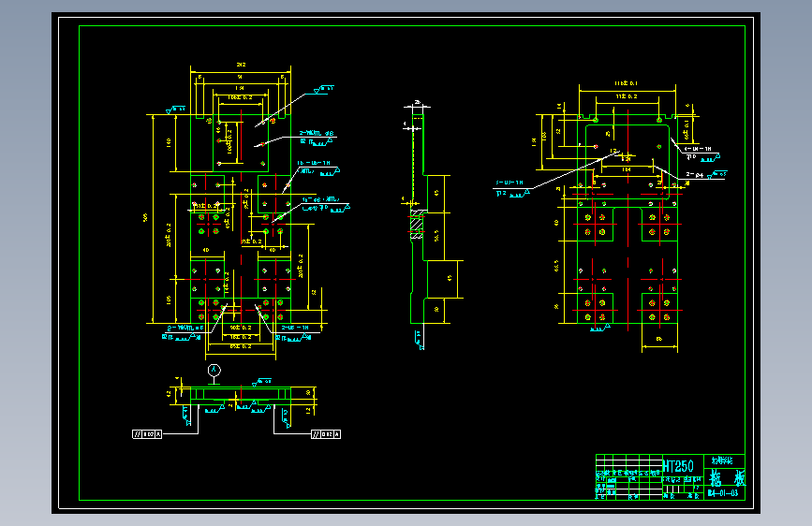Screen dimensions: 812x526
Task: Click the 105 vertical dimension in front view
Action: 169,300
